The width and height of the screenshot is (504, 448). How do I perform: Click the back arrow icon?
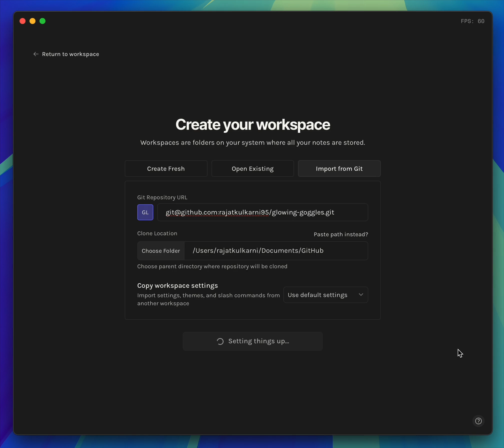point(36,54)
